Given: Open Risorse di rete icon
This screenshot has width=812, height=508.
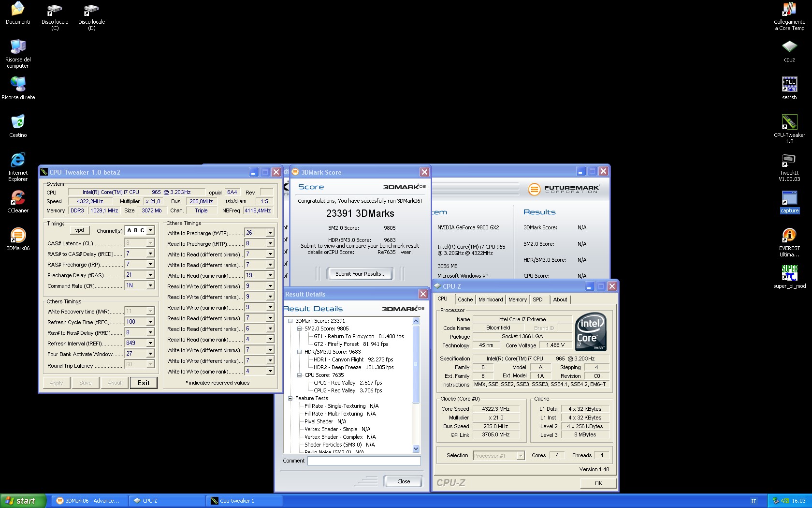Looking at the screenshot, I should (x=18, y=88).
